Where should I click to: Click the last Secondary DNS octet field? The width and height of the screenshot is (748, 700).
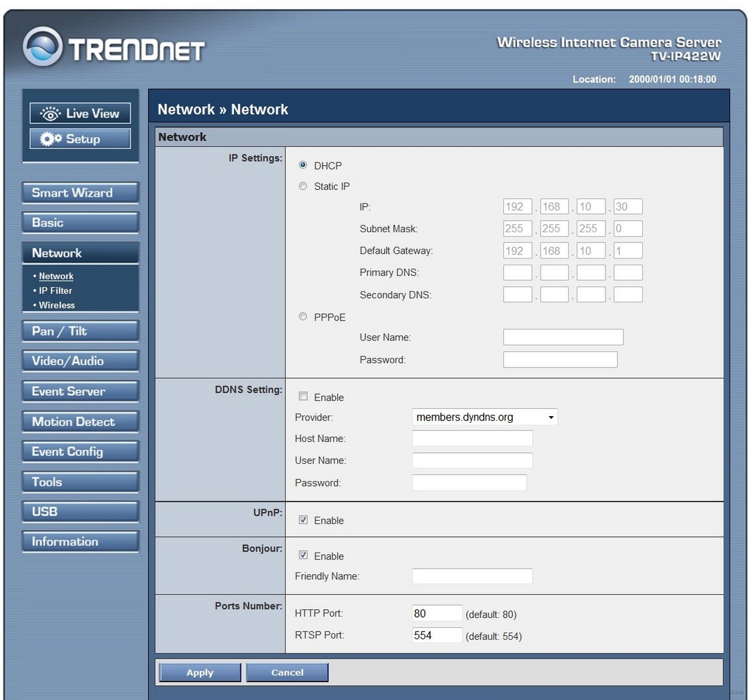(628, 294)
